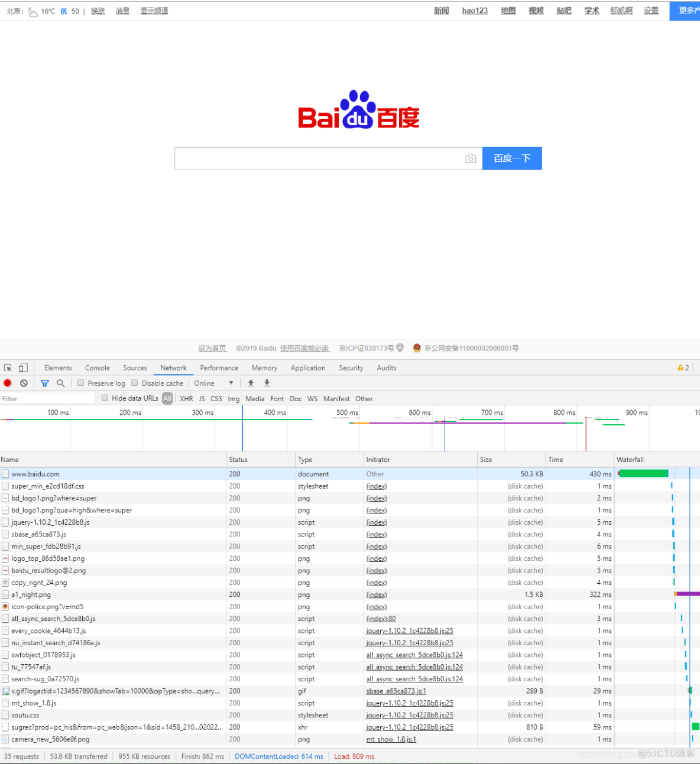Viewport: 700px width, 764px height.
Task: Switch to the Console tab
Action: click(x=98, y=368)
